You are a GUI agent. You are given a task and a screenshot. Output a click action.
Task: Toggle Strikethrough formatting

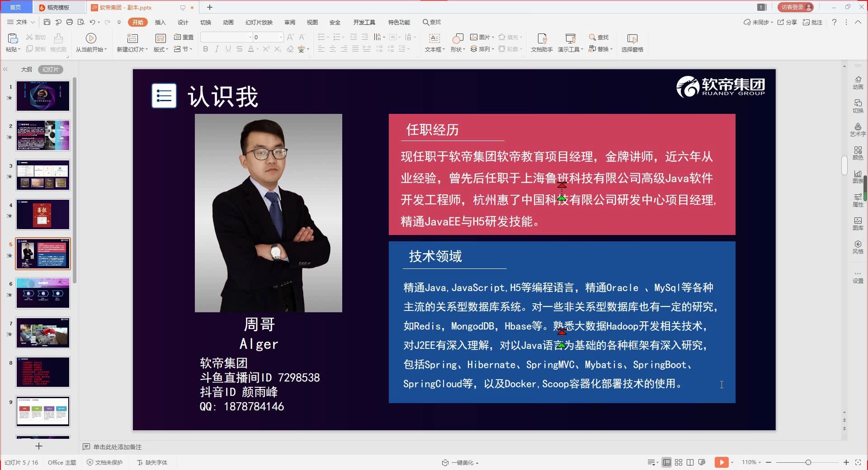(239, 49)
